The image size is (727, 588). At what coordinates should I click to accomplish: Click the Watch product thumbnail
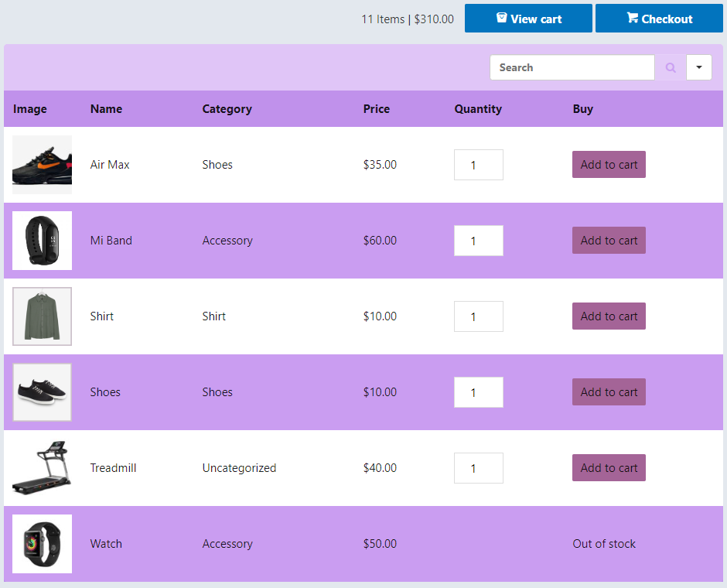click(x=42, y=543)
